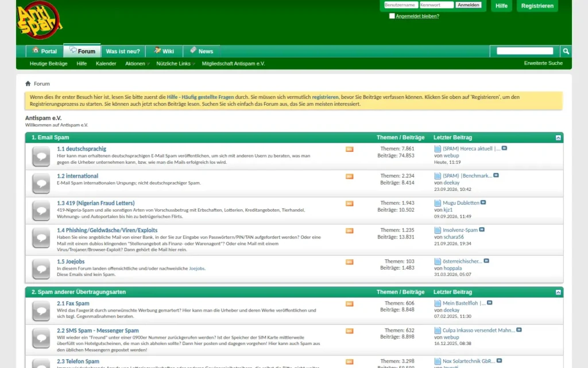Open the News tab
Screen dimensions: 588x368
[202, 51]
